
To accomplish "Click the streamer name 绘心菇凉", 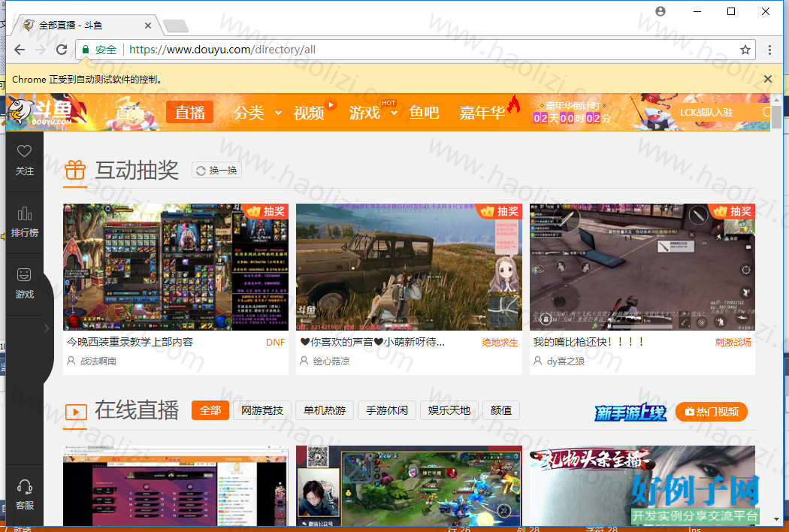I will pos(331,361).
